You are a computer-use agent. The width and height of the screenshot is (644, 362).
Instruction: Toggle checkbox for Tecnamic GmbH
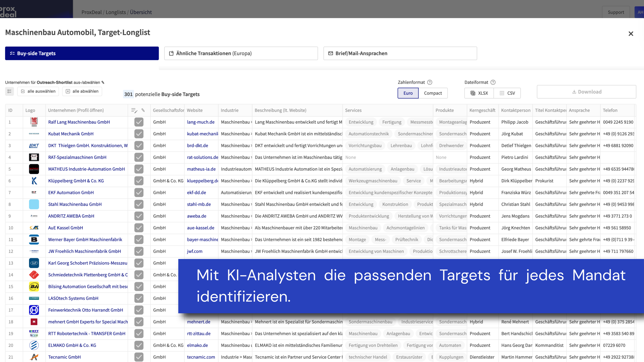[x=139, y=357]
